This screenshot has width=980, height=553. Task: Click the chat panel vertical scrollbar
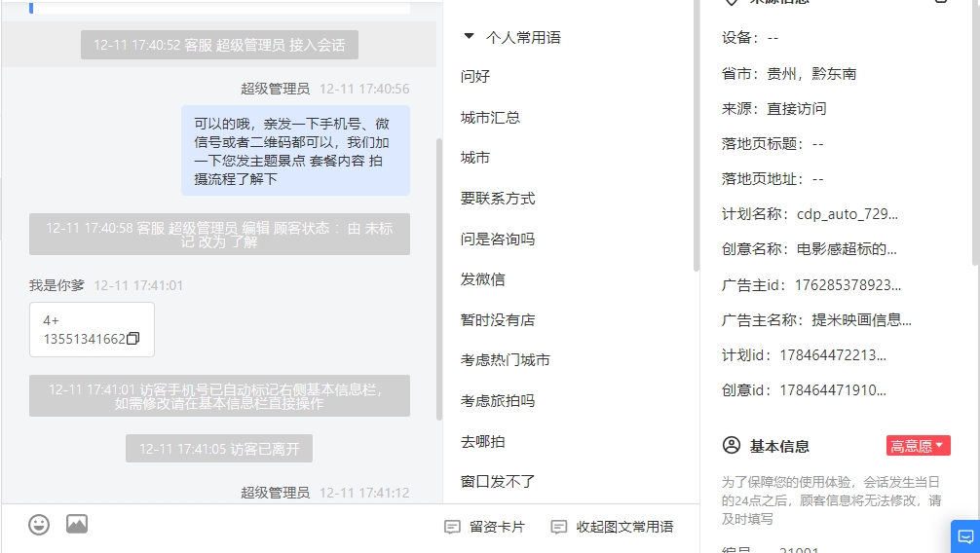pos(438,278)
